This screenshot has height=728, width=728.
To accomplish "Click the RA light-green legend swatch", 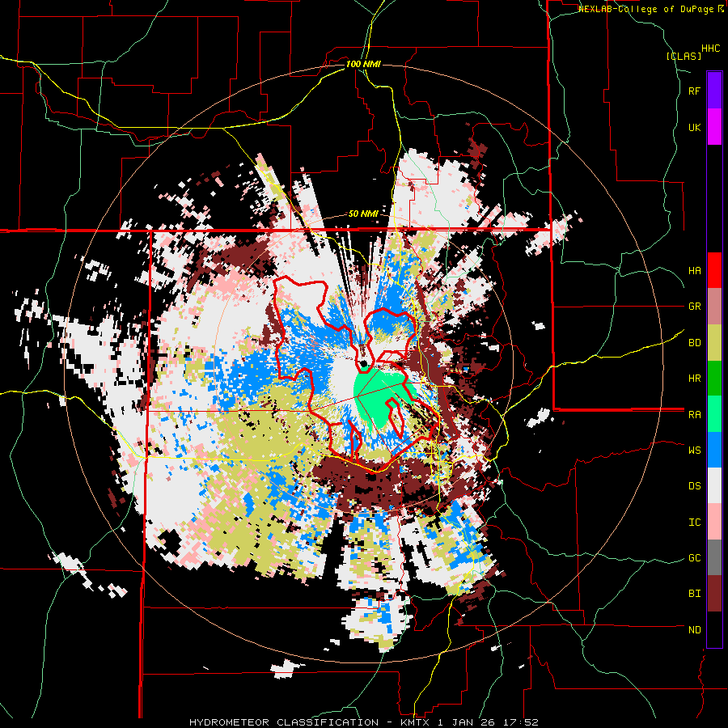I will [714, 414].
